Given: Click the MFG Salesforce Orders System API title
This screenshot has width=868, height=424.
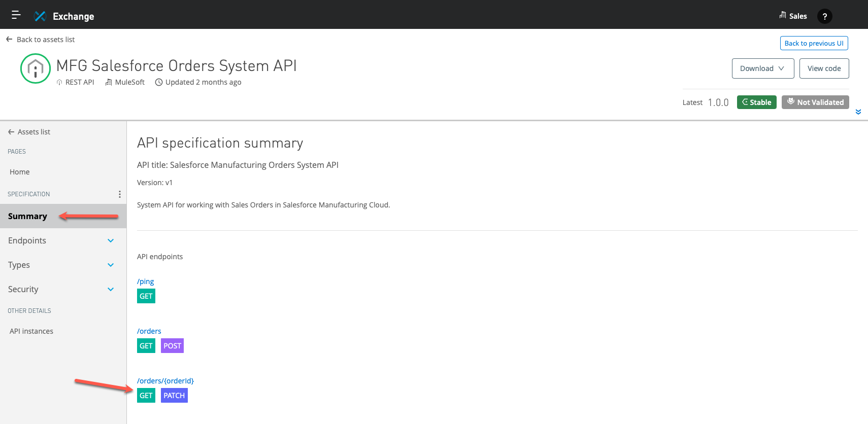Looking at the screenshot, I should click(x=176, y=66).
